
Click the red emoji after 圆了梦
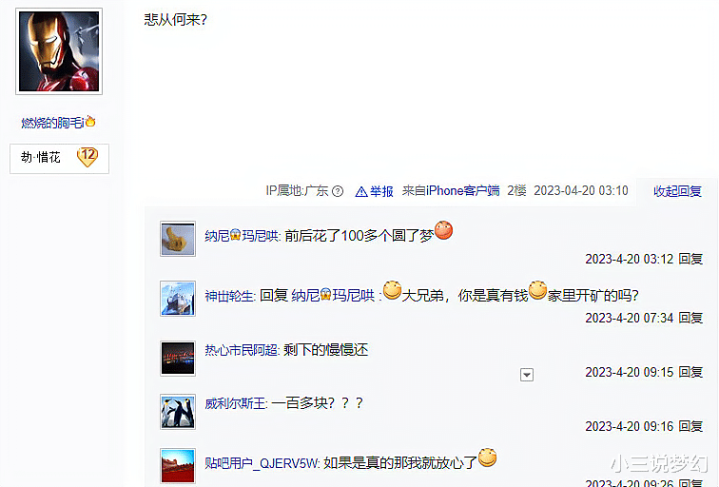tap(443, 230)
